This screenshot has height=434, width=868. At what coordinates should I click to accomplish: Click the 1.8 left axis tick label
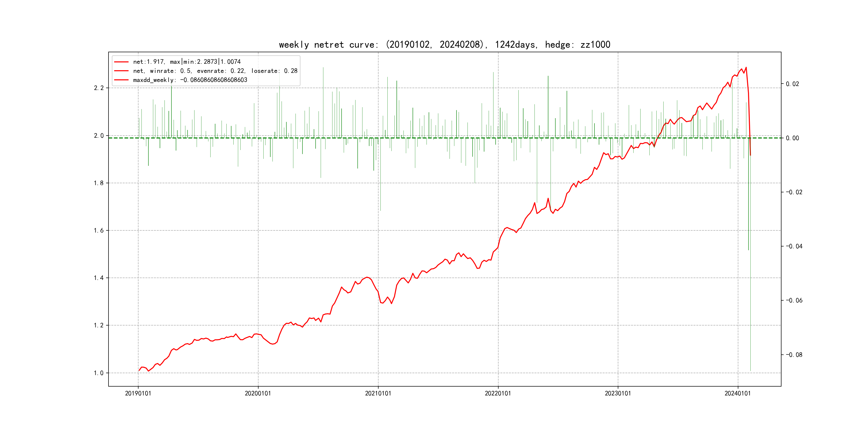click(99, 183)
